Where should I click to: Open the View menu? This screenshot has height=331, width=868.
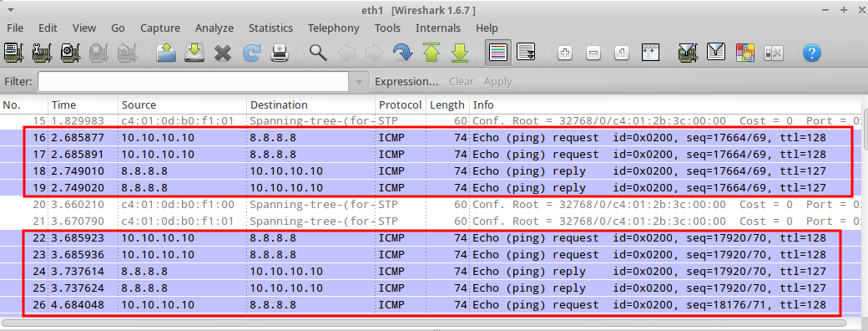pyautogui.click(x=83, y=28)
